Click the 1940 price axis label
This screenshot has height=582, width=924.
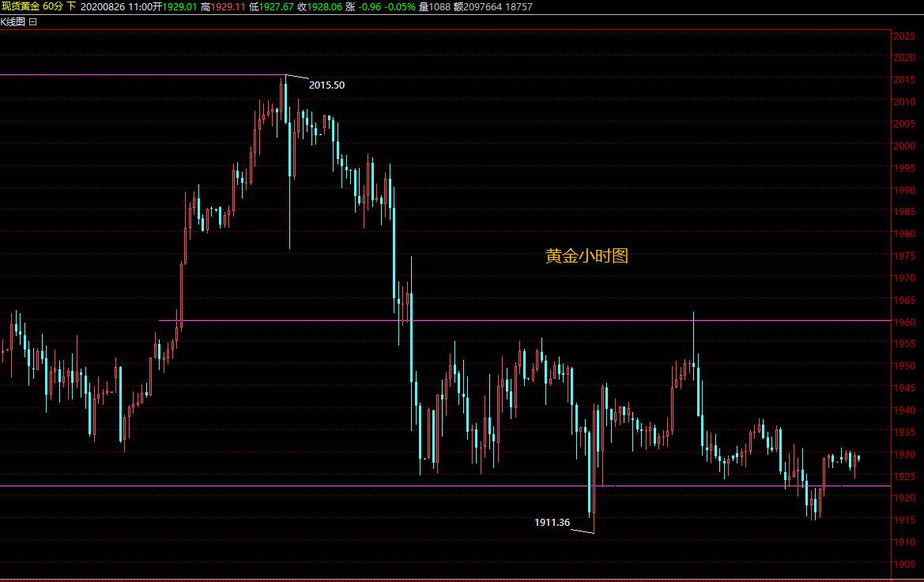[x=904, y=410]
